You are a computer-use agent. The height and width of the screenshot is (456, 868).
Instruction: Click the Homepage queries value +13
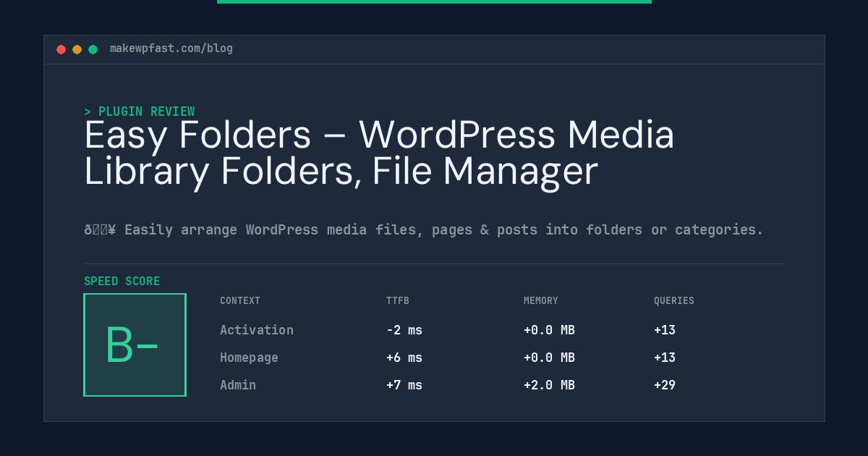[x=665, y=358]
